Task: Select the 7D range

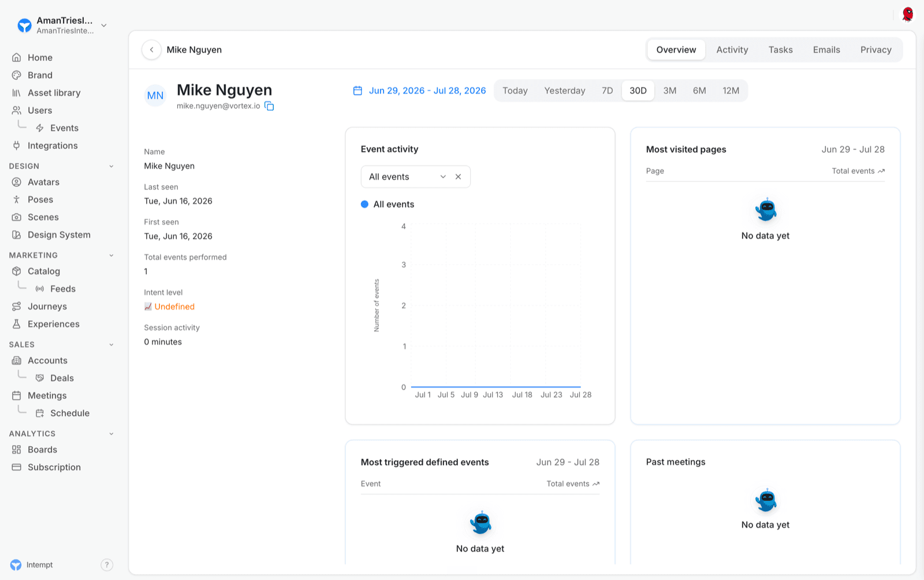Action: tap(607, 91)
